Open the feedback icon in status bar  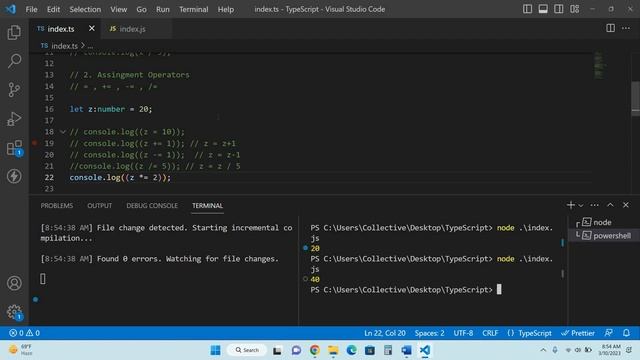click(x=608, y=333)
